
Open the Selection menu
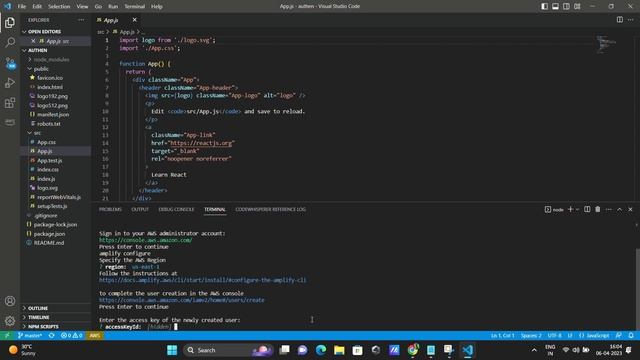(x=59, y=7)
